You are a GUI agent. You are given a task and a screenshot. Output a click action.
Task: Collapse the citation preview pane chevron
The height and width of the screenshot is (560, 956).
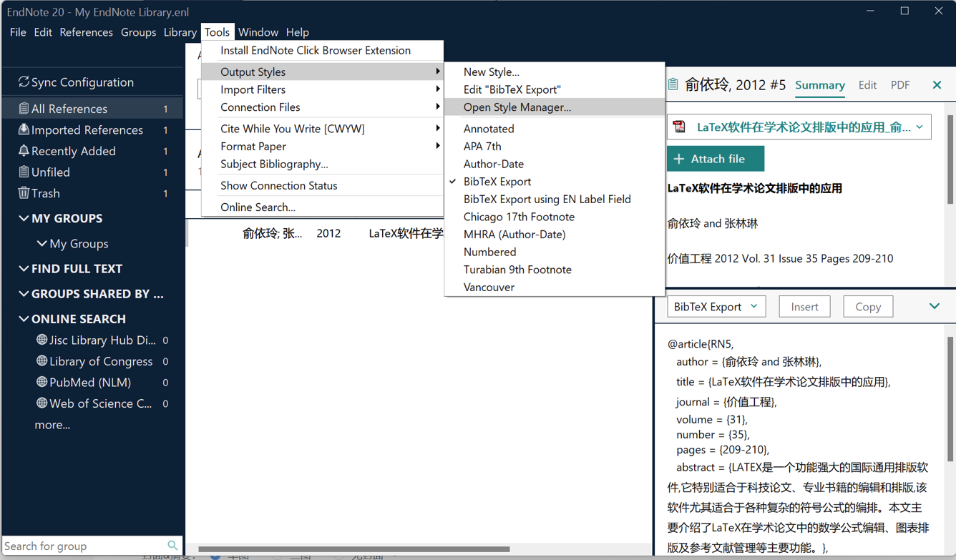coord(934,305)
